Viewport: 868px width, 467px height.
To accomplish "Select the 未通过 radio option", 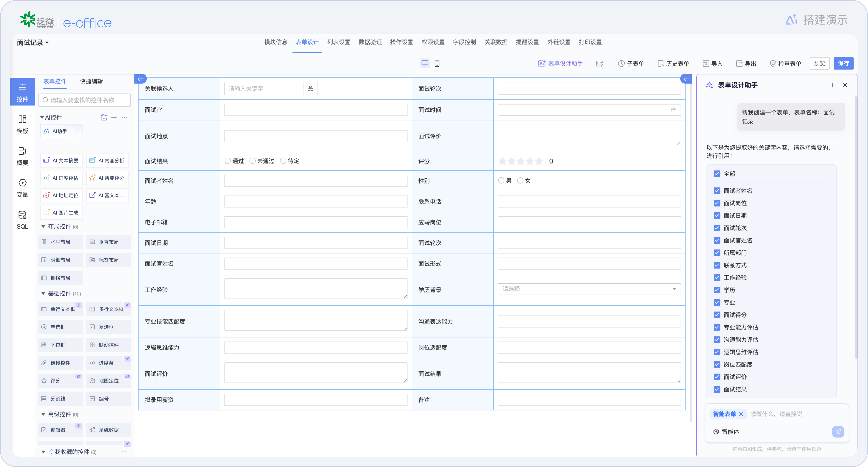I will click(x=252, y=161).
